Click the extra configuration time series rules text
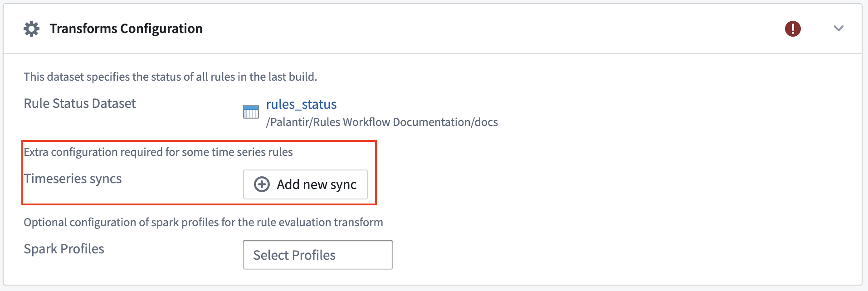868x291 pixels. coord(158,152)
